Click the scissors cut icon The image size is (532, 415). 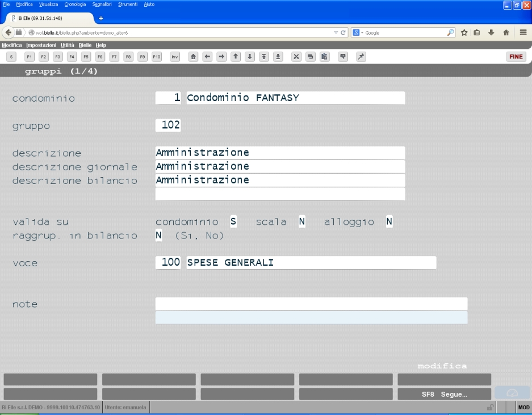[x=296, y=57]
